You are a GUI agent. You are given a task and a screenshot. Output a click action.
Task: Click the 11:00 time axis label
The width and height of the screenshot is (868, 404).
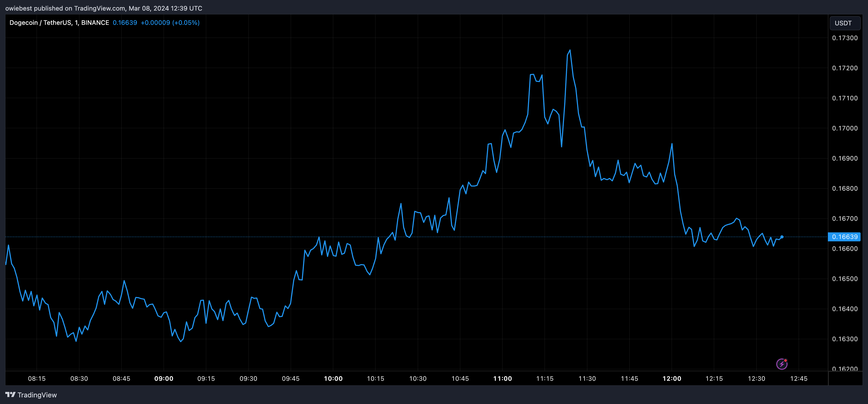coord(502,378)
